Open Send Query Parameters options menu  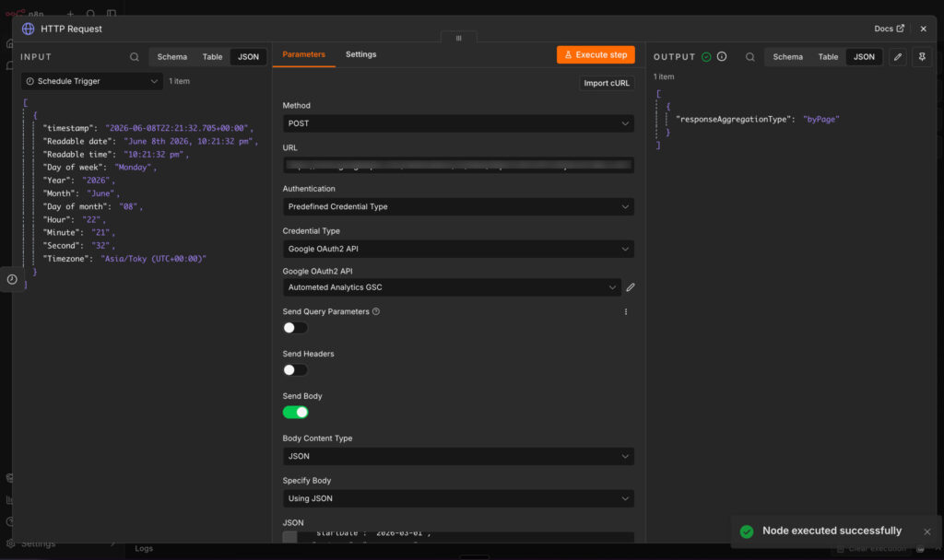coord(626,311)
